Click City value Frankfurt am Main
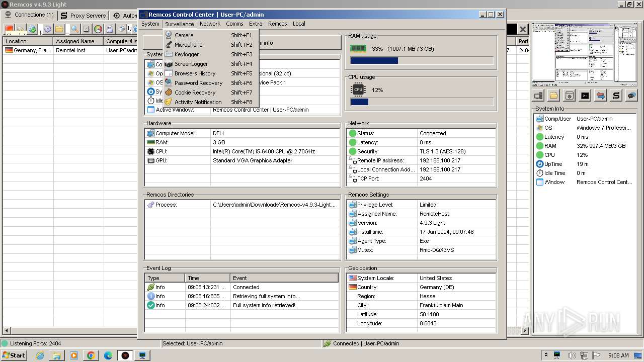Image resolution: width=644 pixels, height=362 pixels. [441, 305]
